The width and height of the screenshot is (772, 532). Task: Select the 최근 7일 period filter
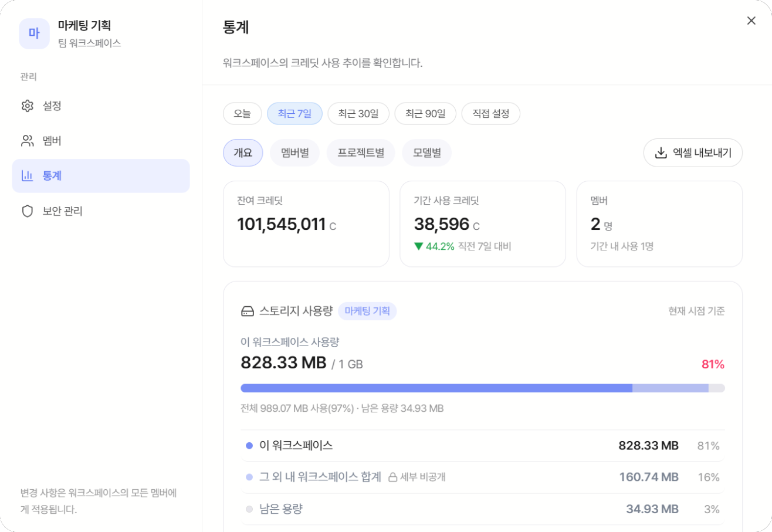[294, 114]
